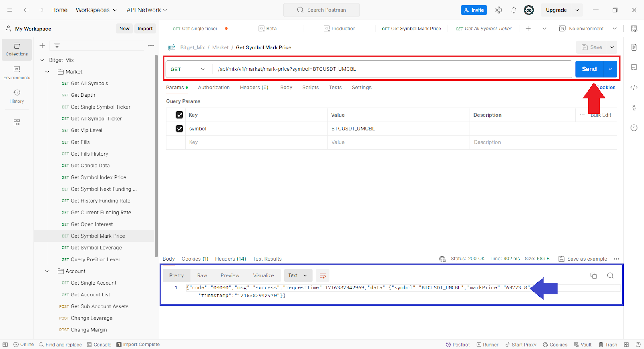Open the Console in status bar
Image resolution: width=644 pixels, height=349 pixels.
click(x=99, y=345)
